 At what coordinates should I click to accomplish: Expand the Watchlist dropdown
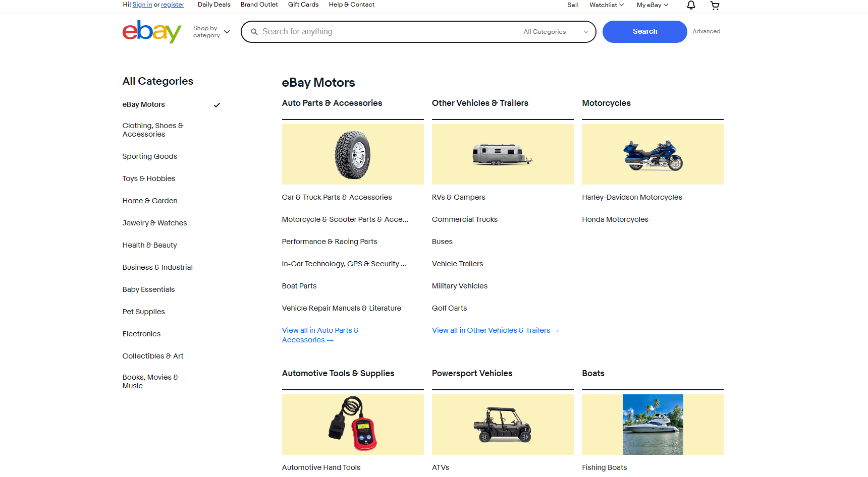click(606, 5)
